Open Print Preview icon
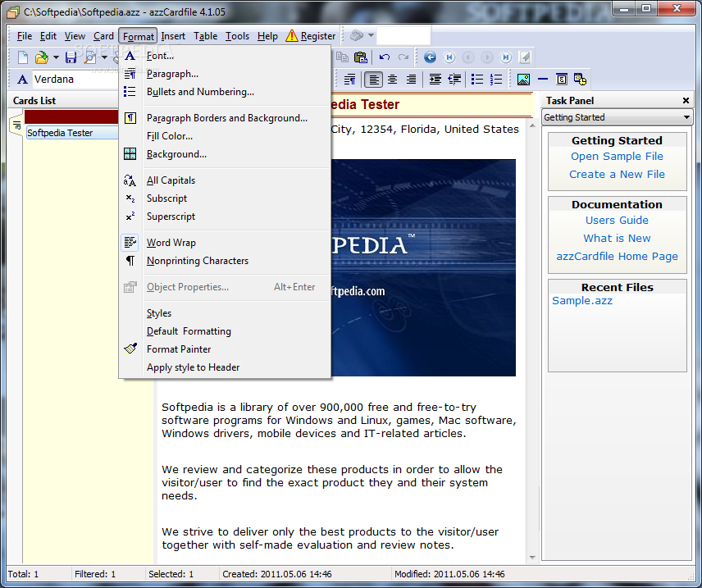The image size is (702, 588). point(90,57)
